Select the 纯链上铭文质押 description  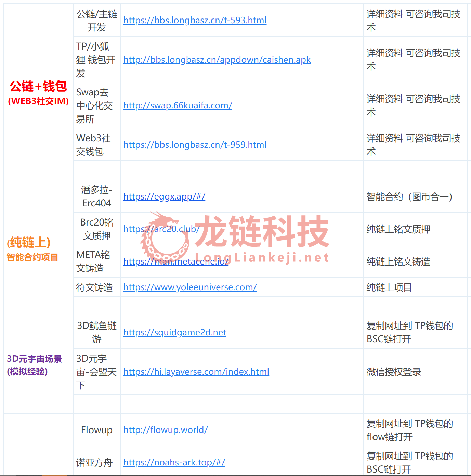pyautogui.click(x=398, y=229)
